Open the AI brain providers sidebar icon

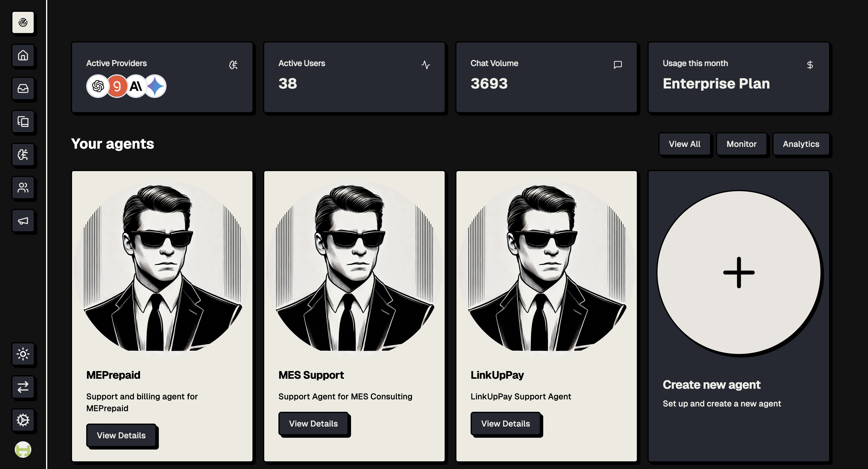(x=23, y=155)
